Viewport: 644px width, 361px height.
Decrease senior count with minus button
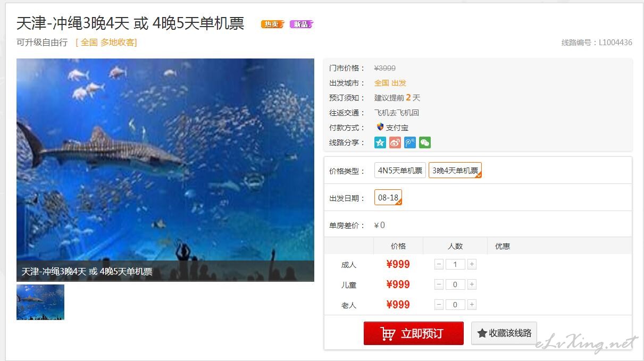[x=439, y=305]
